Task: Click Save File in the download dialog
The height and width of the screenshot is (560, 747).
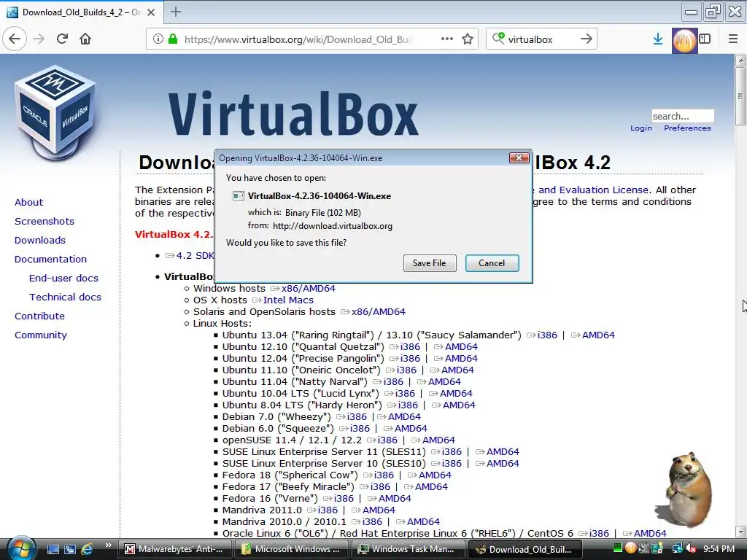Action: coord(429,262)
